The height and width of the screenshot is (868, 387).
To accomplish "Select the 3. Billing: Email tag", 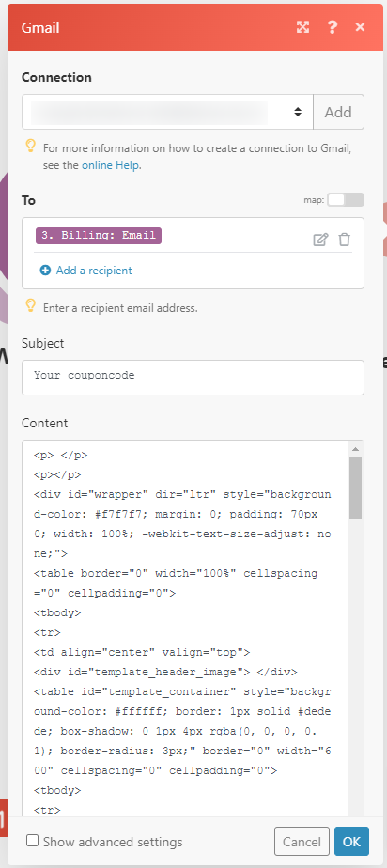I will pyautogui.click(x=99, y=235).
